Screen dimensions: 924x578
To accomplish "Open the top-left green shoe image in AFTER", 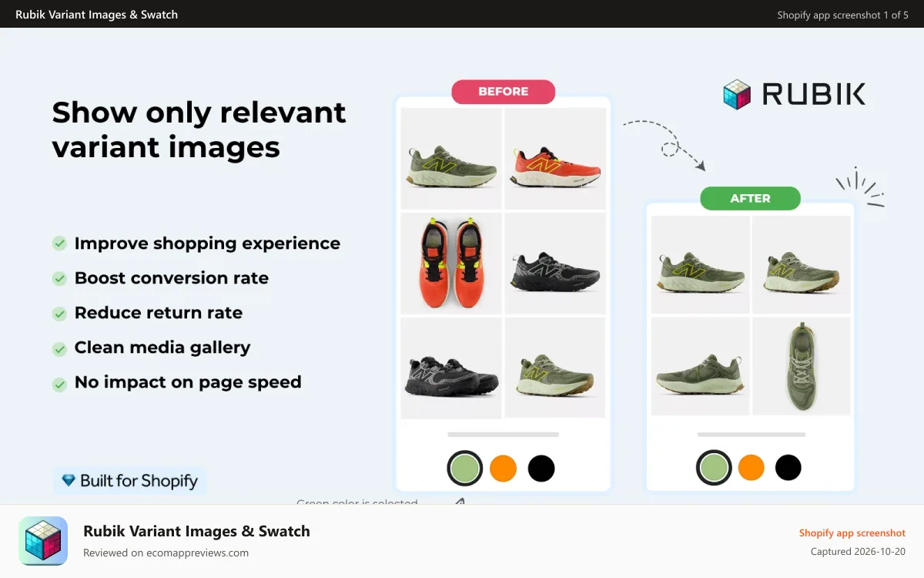I will tap(701, 264).
